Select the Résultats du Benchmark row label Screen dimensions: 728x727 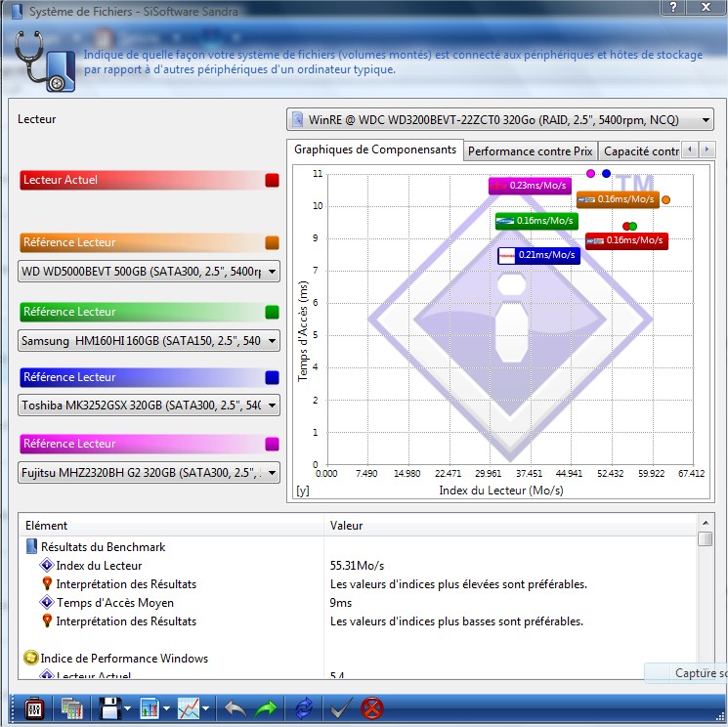pos(103,547)
